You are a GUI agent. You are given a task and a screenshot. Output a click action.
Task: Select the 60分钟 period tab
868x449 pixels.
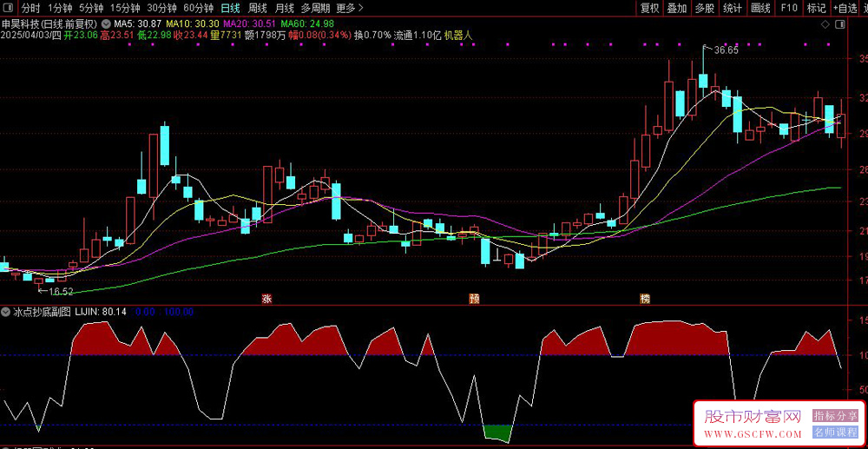point(198,8)
